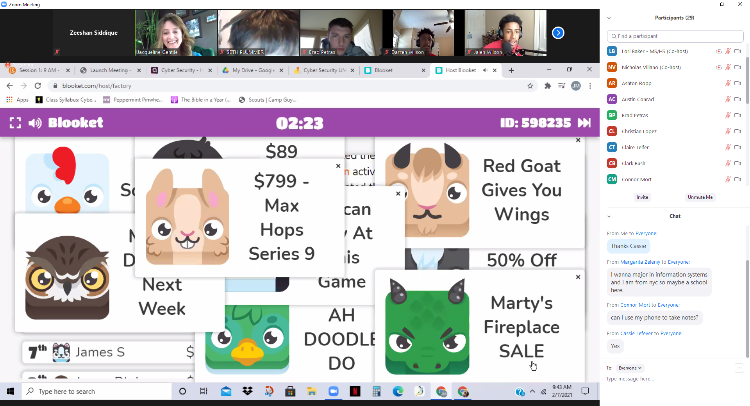
Task: Click the owl blook image
Action: coord(67,277)
